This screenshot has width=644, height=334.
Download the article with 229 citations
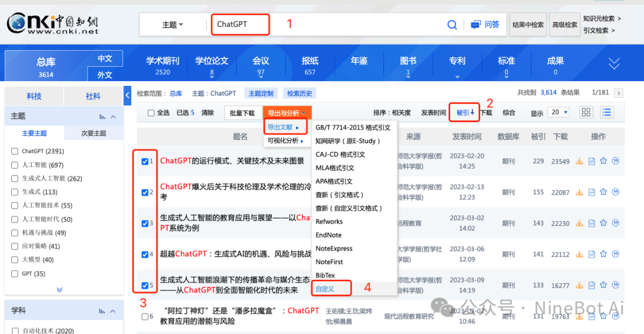pyautogui.click(x=579, y=161)
